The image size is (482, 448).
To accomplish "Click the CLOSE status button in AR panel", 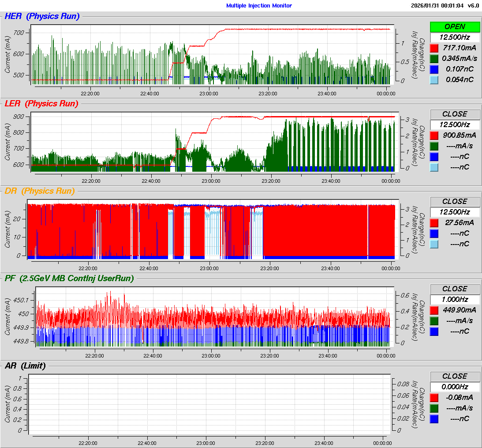I will (455, 376).
